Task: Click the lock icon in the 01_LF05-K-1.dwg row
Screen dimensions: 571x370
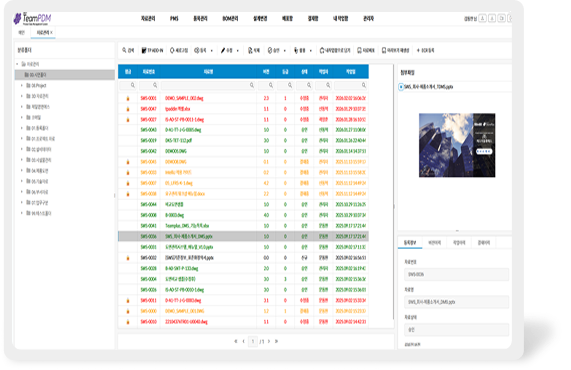Action: point(128,183)
